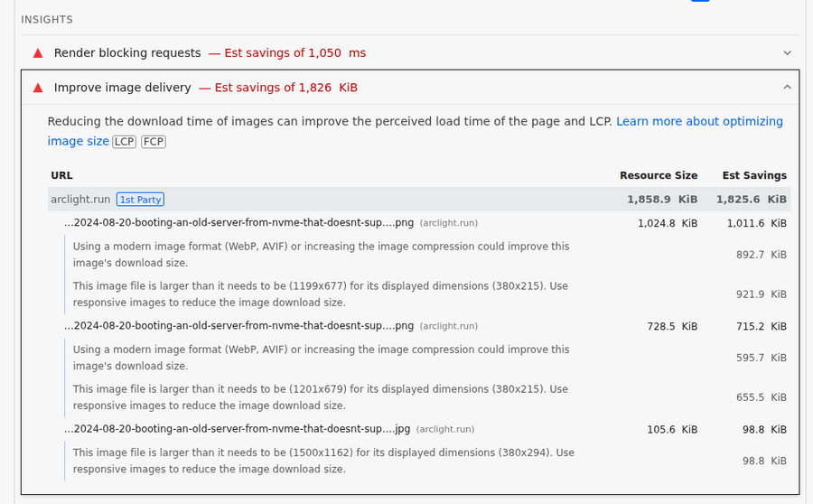Click the INSIGHTS section heading
The height and width of the screenshot is (504, 813).
tap(47, 20)
